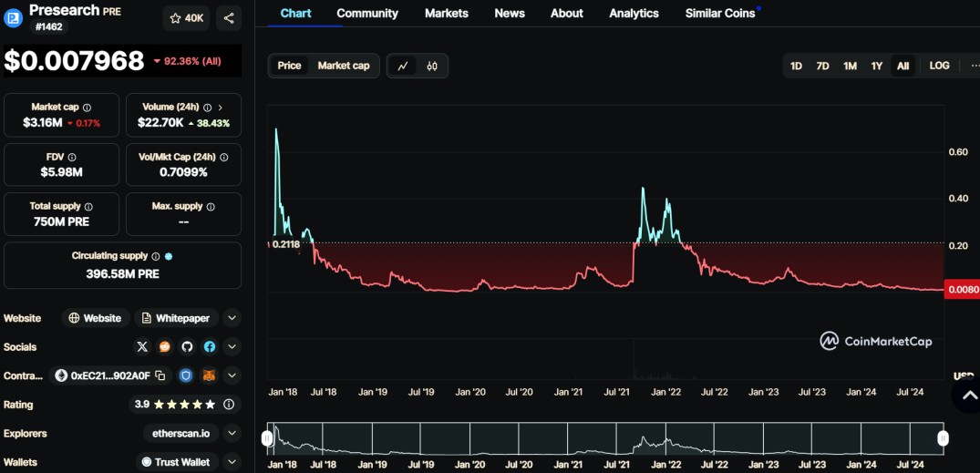980x473 pixels.
Task: Click the Rating info icon
Action: (230, 405)
